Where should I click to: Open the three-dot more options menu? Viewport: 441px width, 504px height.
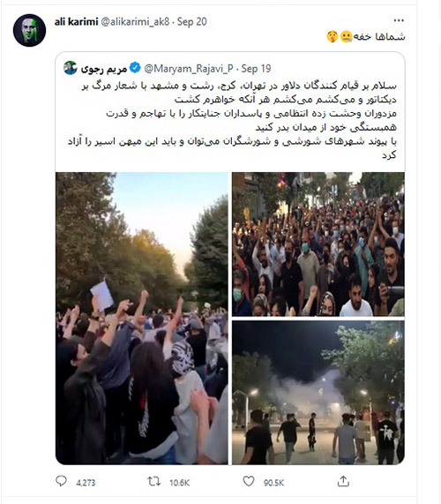(399, 20)
